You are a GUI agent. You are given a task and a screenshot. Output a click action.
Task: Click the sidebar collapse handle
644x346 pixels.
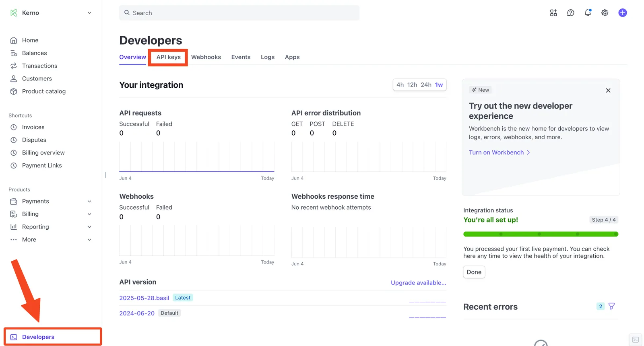105,175
